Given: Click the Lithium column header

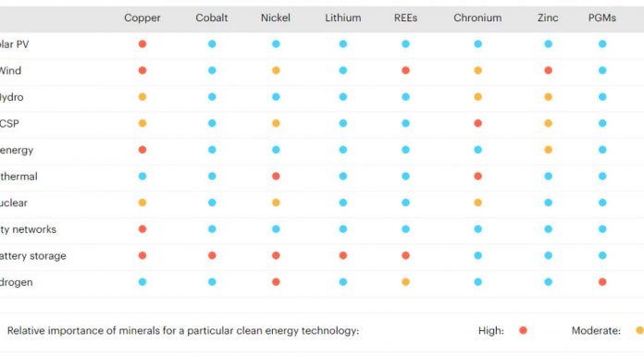Looking at the screenshot, I should point(343,18).
